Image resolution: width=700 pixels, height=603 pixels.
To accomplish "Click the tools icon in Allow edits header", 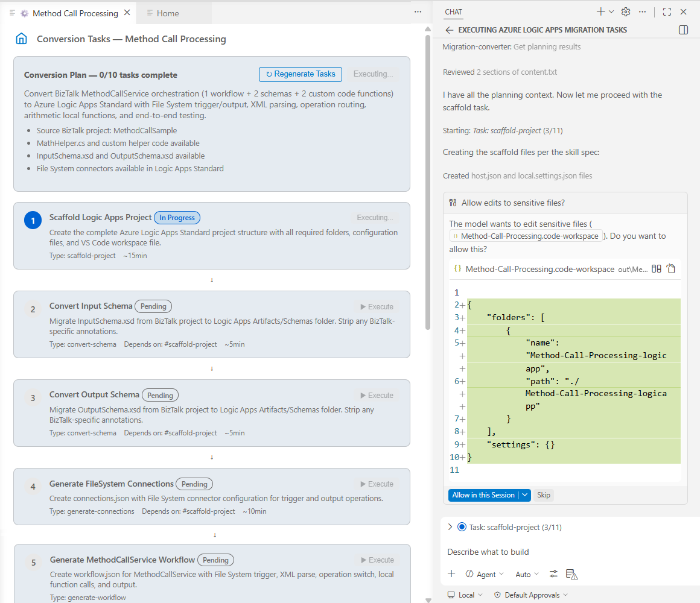I will tap(453, 203).
